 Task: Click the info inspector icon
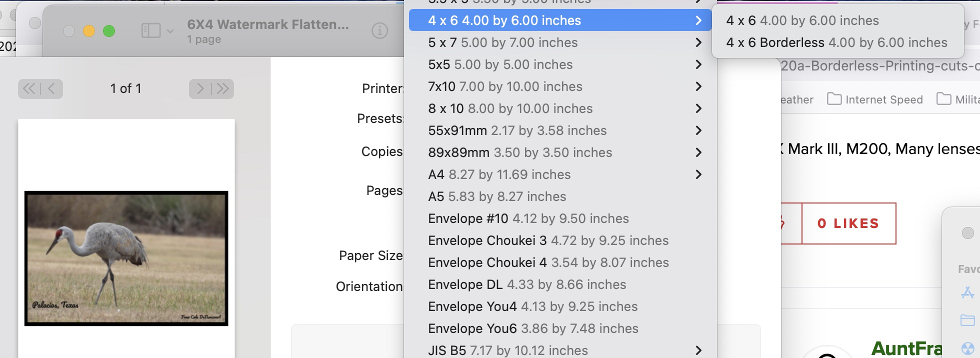pos(379,31)
